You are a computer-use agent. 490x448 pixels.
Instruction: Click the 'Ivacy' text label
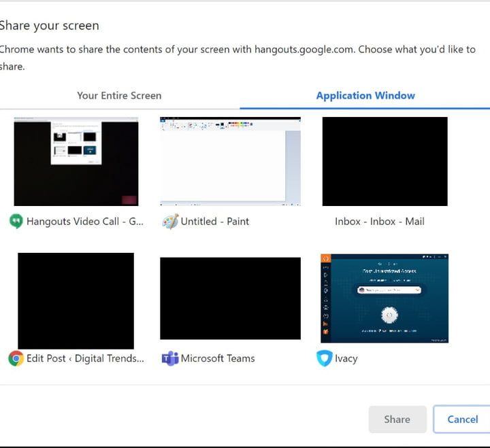pyautogui.click(x=346, y=359)
